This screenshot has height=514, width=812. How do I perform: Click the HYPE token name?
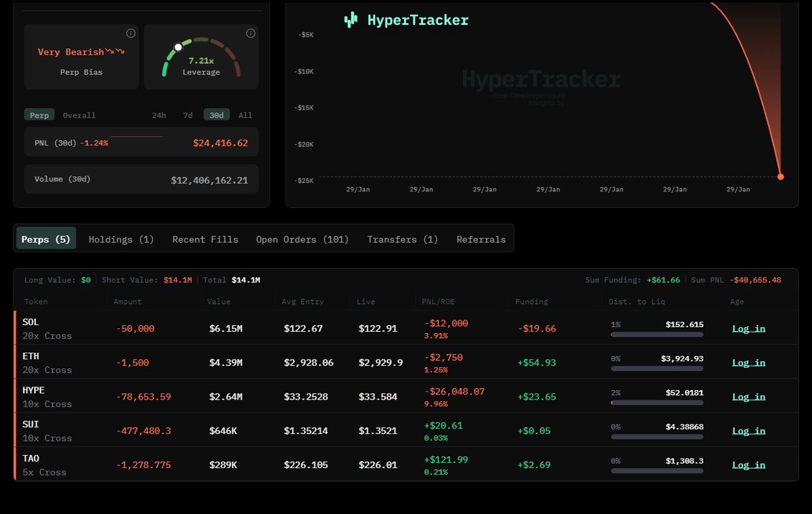point(33,390)
